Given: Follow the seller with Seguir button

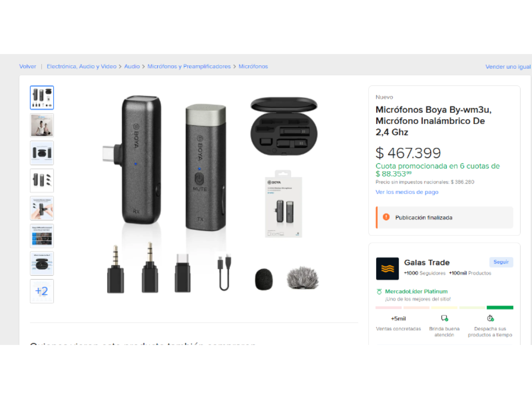Looking at the screenshot, I should [x=501, y=262].
